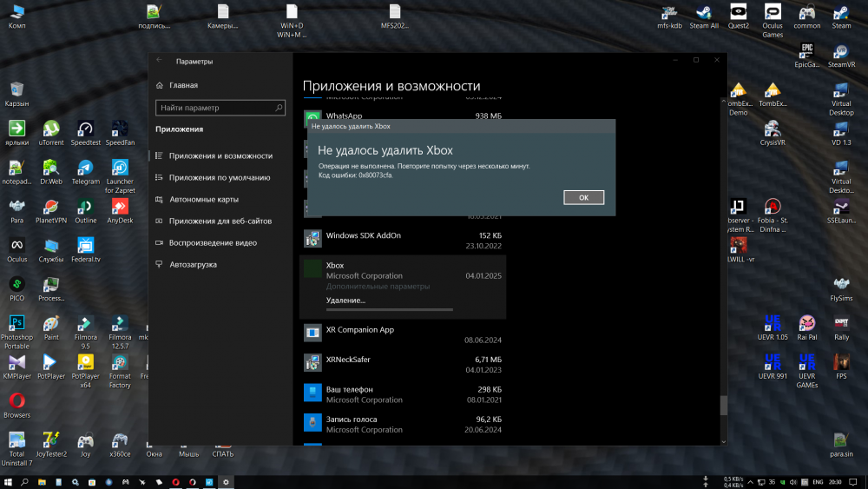The height and width of the screenshot is (489, 868).
Task: Open EpicGa... desktop shortcut
Action: (x=807, y=56)
